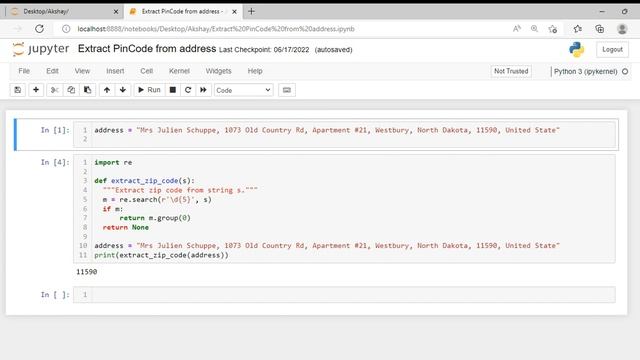Image resolution: width=640 pixels, height=360 pixels.
Task: Open the Insert menu
Action: tap(115, 71)
